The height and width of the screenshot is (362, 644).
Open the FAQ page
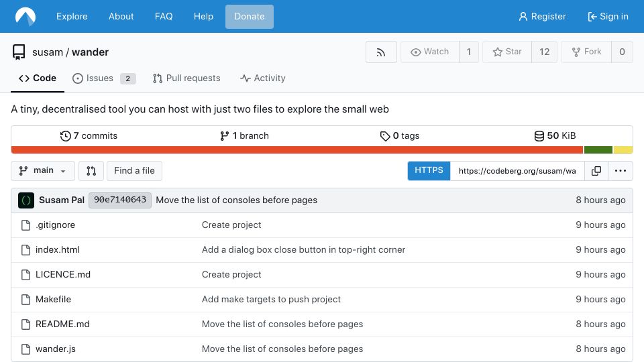click(164, 16)
